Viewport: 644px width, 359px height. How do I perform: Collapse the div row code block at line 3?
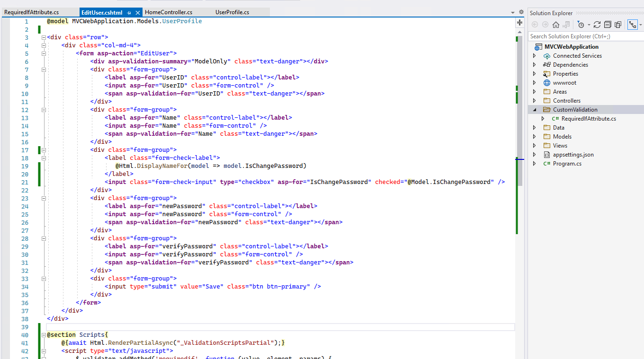click(43, 37)
